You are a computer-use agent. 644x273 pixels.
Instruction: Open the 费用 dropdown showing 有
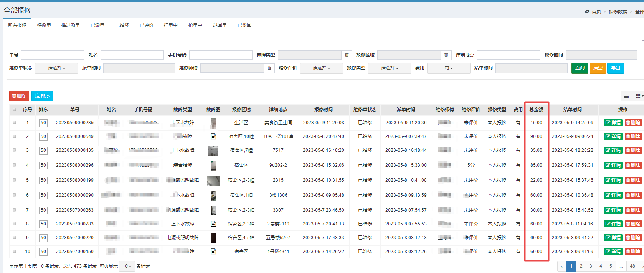click(x=449, y=68)
